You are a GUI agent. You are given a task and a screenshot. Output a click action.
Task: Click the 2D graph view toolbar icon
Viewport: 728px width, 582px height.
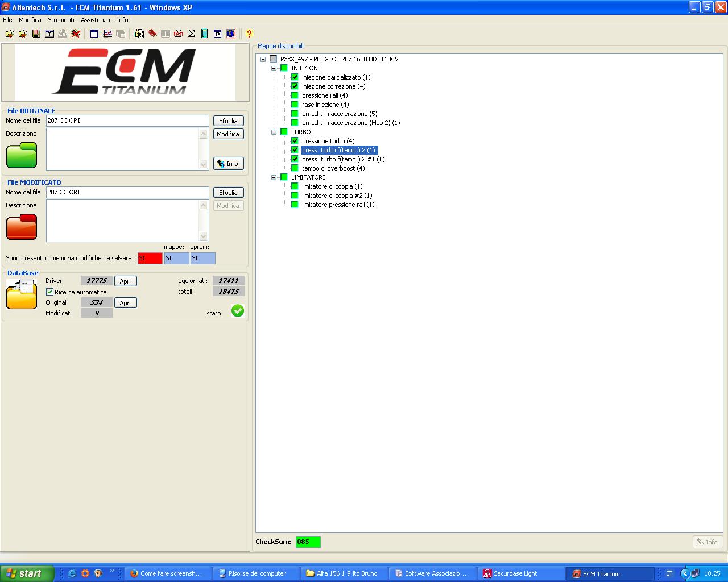click(107, 34)
